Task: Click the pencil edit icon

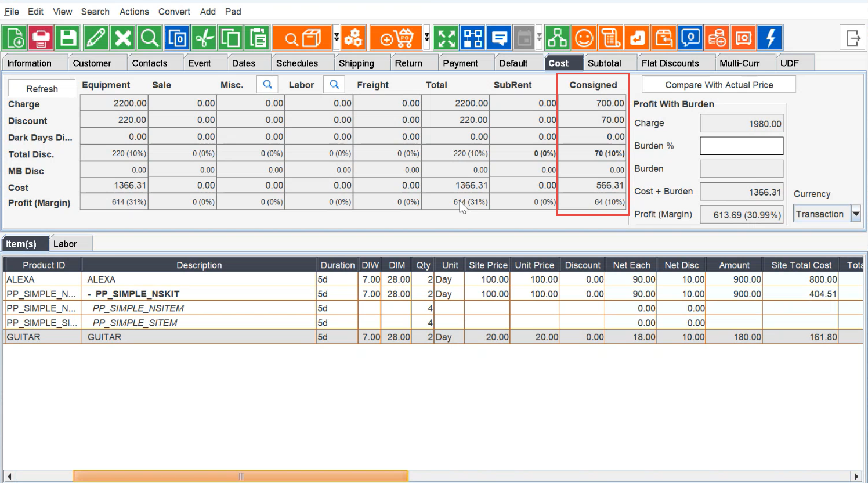Action: pos(96,38)
